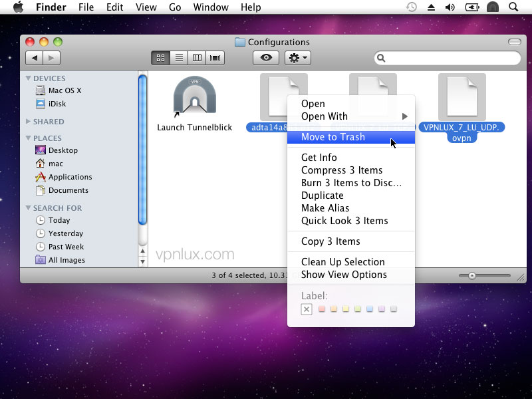Click the Tunnelblick menu bar icon
Image resolution: width=532 pixels, height=399 pixels.
[x=493, y=7]
